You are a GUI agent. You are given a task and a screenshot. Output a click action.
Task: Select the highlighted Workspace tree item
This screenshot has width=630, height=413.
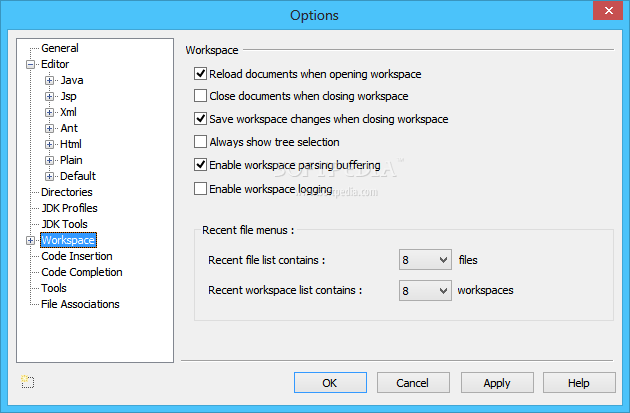pos(68,240)
